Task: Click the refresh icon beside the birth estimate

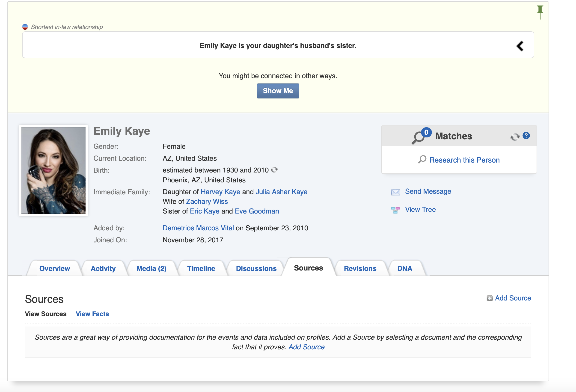Action: tap(274, 170)
